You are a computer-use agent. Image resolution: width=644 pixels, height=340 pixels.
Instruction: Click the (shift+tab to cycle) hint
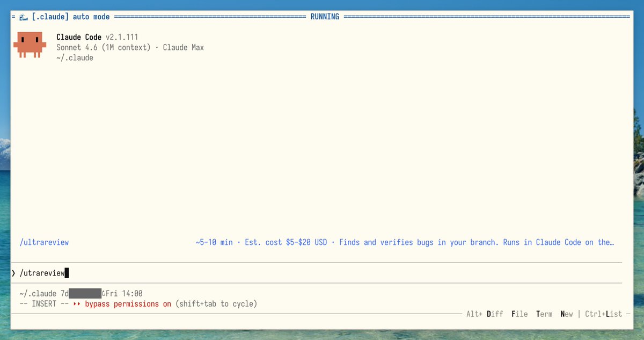[x=216, y=304]
